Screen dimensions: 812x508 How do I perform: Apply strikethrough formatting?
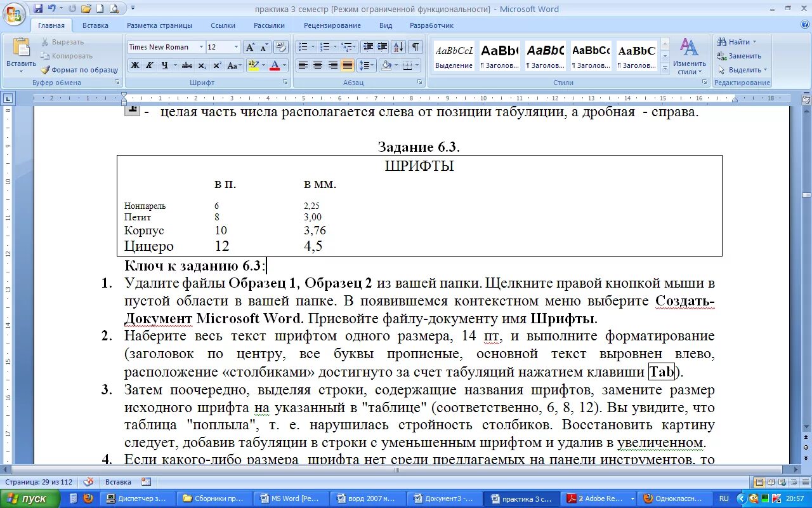(x=187, y=65)
